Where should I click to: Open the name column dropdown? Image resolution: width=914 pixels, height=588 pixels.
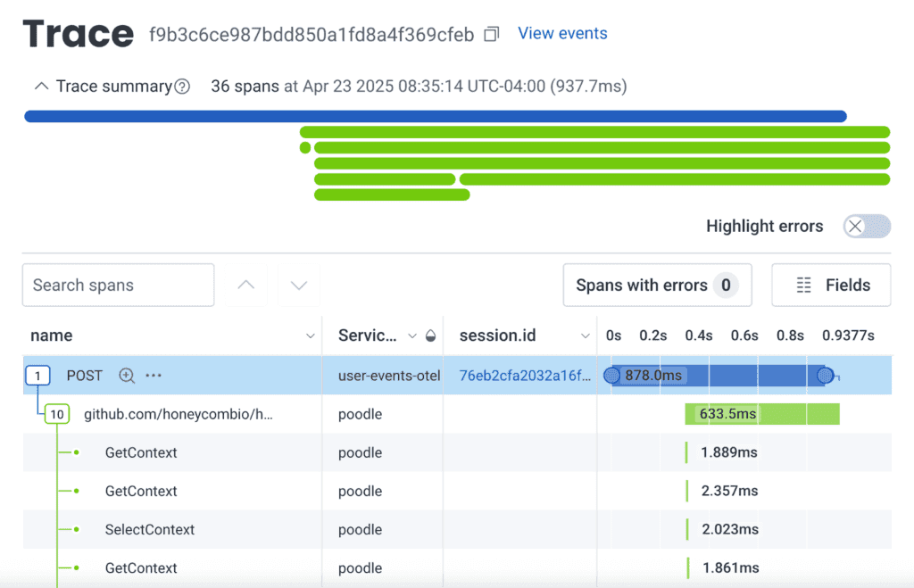point(310,336)
